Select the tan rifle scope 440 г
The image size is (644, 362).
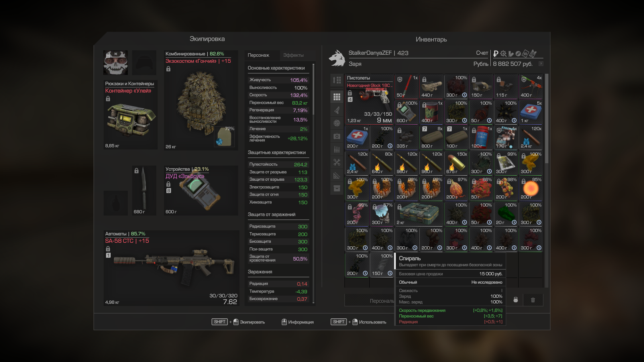tap(432, 86)
